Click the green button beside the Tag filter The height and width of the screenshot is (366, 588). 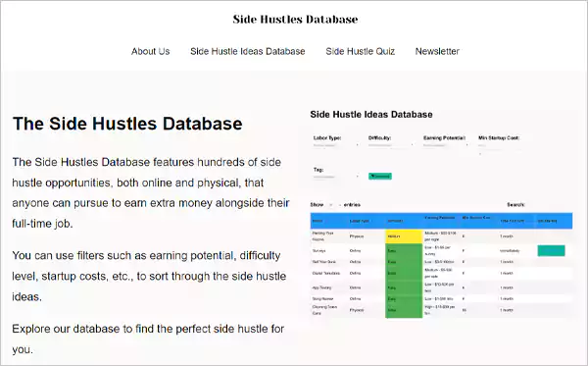[380, 176]
